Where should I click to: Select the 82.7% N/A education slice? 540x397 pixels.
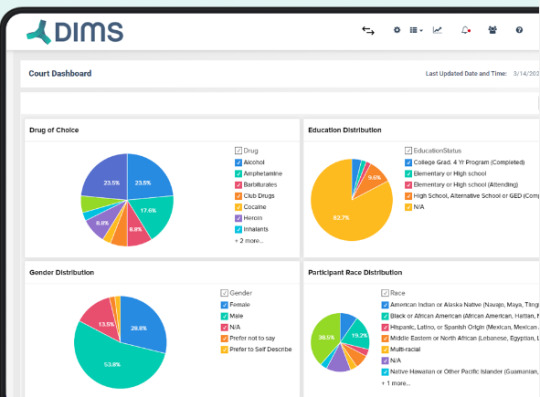(341, 217)
